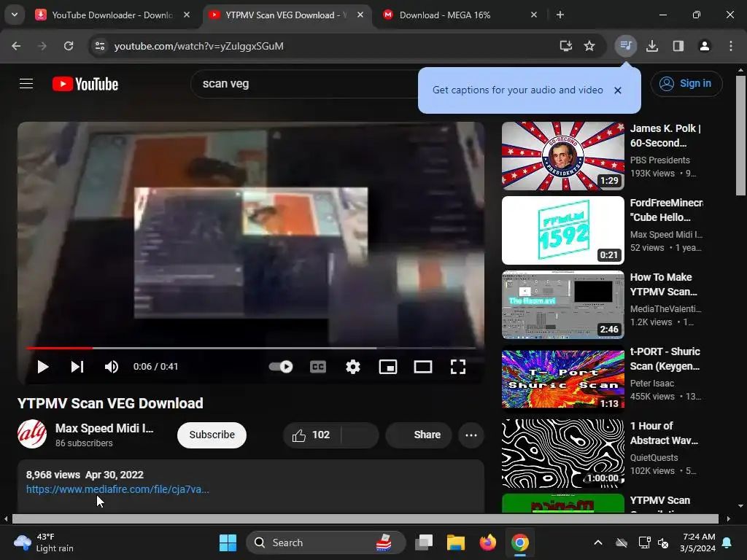Screen dimensions: 747x560
Task: Toggle the autoplay switch
Action: 281,367
